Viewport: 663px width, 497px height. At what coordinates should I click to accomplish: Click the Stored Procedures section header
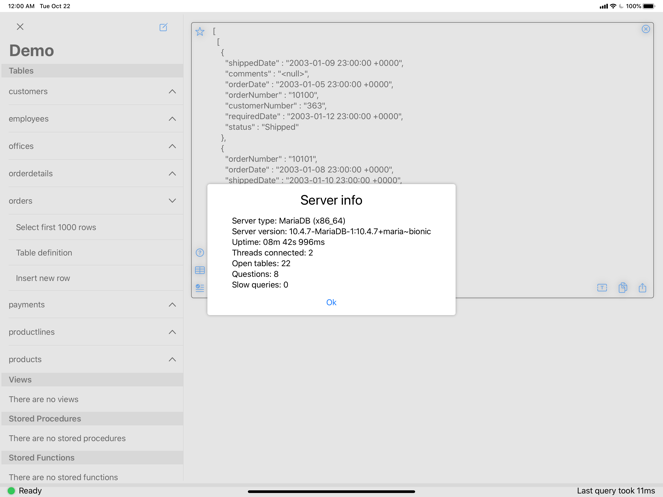tap(92, 418)
